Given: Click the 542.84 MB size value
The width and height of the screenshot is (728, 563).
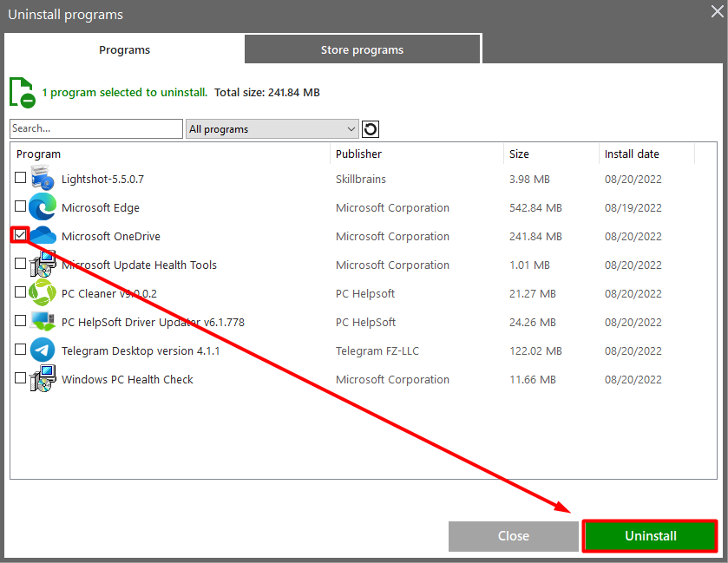Looking at the screenshot, I should [535, 208].
